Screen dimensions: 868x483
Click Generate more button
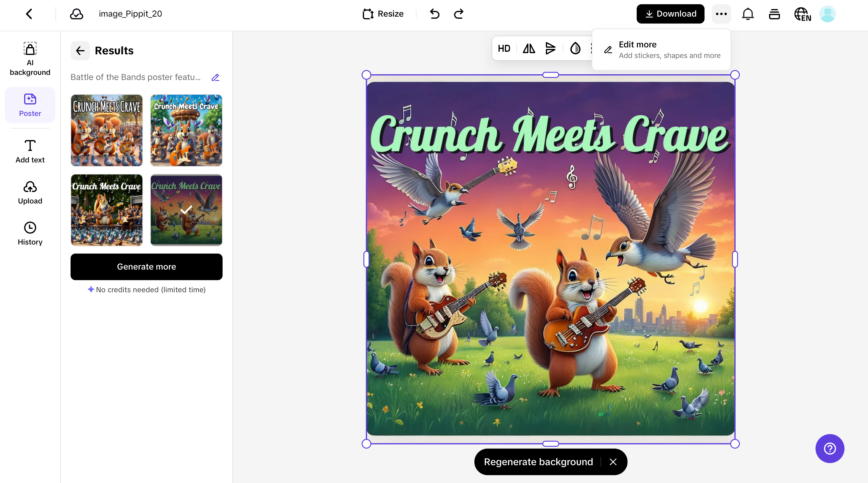pyautogui.click(x=146, y=267)
